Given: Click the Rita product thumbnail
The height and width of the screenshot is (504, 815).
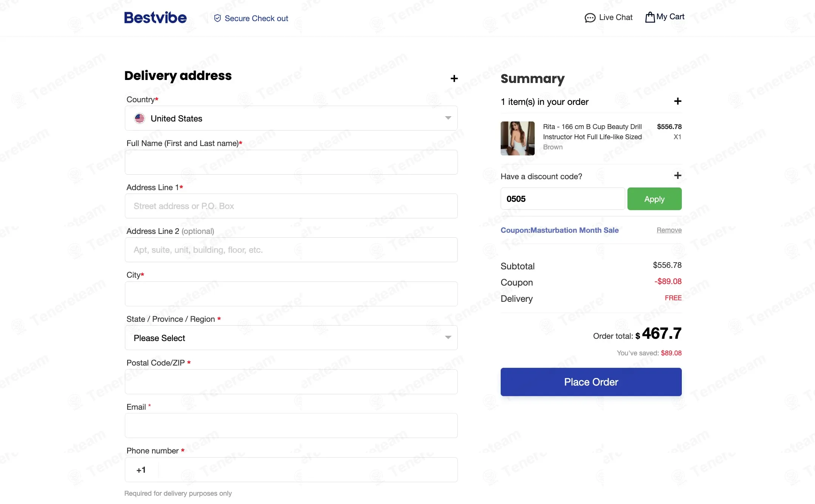Looking at the screenshot, I should (x=518, y=138).
